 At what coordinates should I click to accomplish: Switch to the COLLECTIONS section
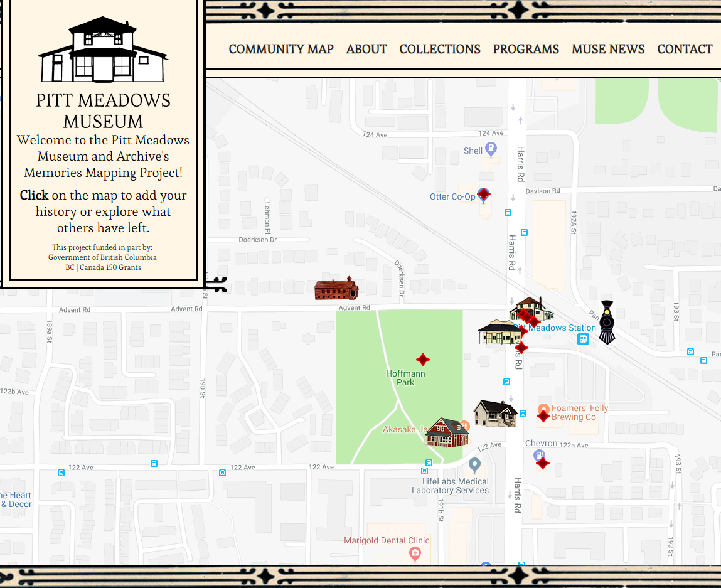[x=439, y=49]
